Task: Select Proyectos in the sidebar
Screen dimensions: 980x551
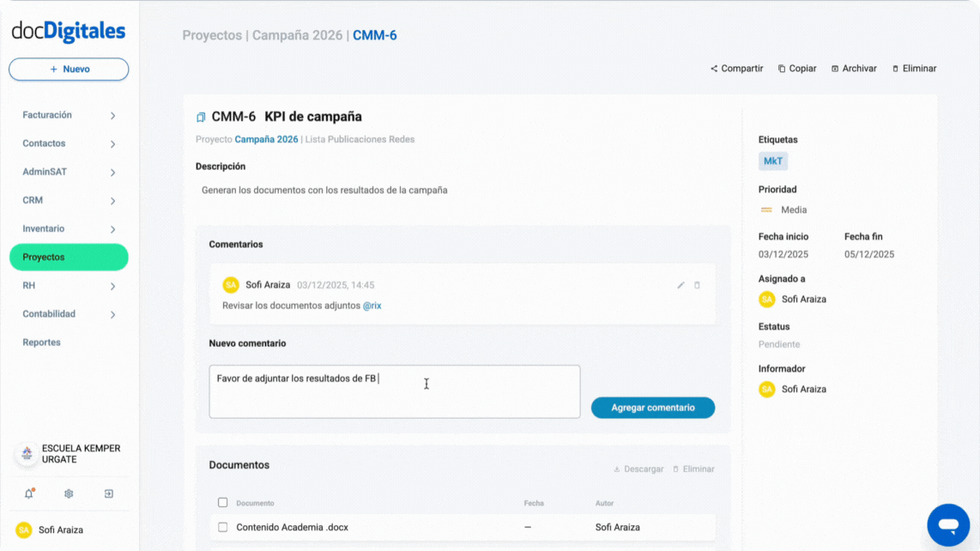Action: pyautogui.click(x=68, y=257)
